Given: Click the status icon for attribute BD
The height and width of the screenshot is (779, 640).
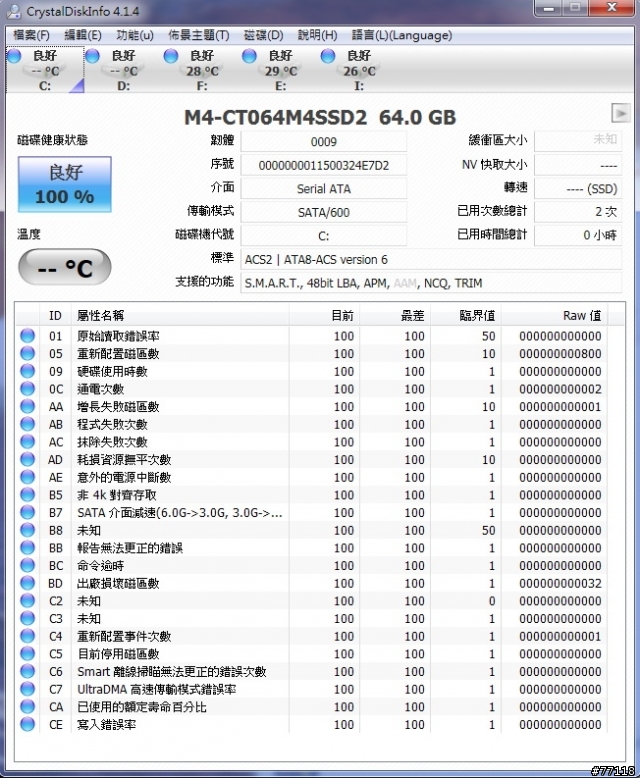Looking at the screenshot, I should (27, 583).
